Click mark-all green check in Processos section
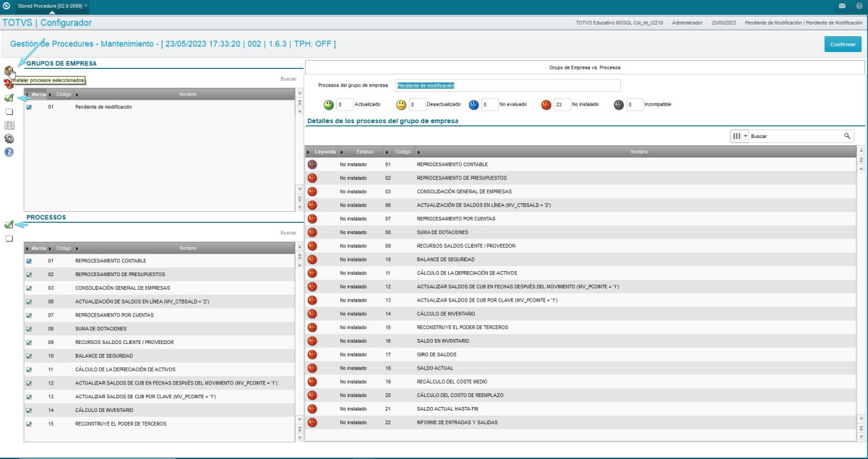The height and width of the screenshot is (459, 868). coord(9,225)
